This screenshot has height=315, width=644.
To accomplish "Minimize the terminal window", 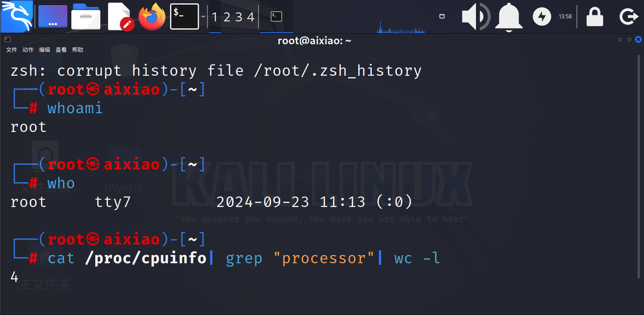I will pyautogui.click(x=620, y=39).
